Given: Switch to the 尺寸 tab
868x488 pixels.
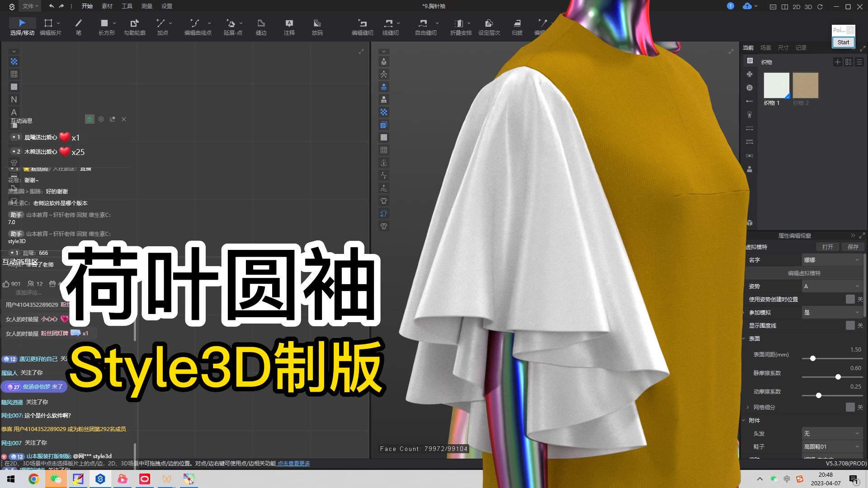Looking at the screenshot, I should pos(783,47).
